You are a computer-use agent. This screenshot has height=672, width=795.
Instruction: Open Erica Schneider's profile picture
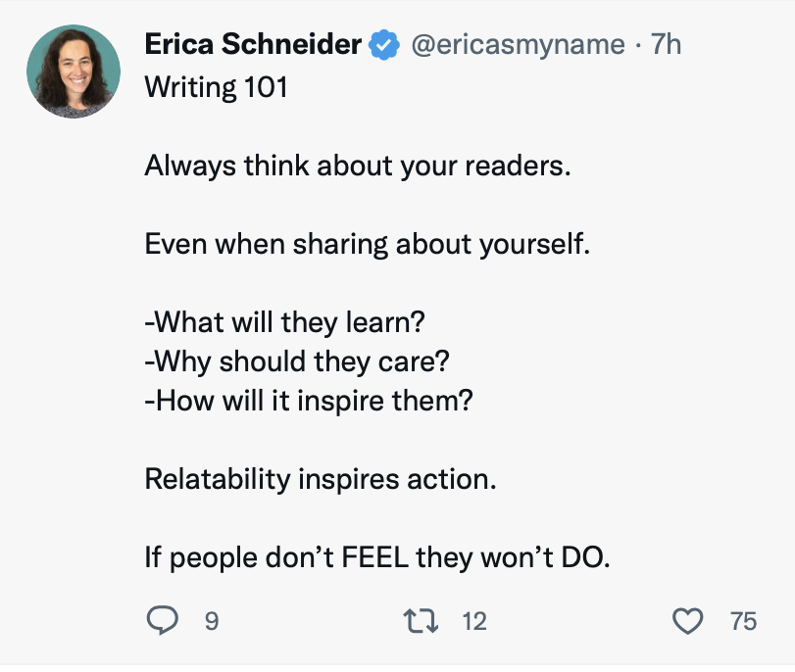[x=75, y=71]
